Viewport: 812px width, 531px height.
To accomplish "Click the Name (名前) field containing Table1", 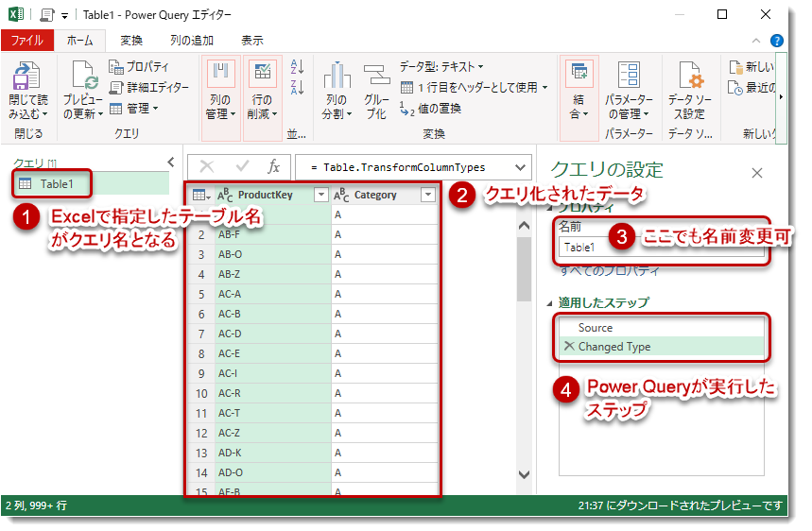I will click(662, 248).
